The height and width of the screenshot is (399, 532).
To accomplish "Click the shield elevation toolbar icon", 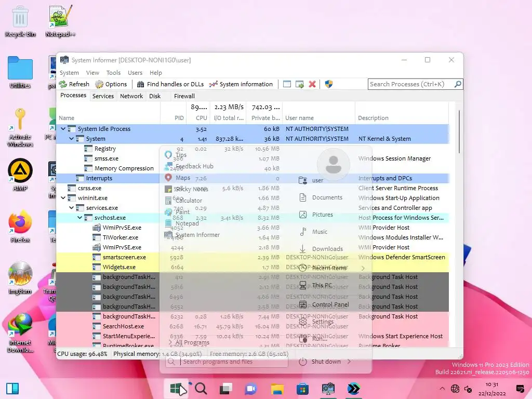I will 329,84.
